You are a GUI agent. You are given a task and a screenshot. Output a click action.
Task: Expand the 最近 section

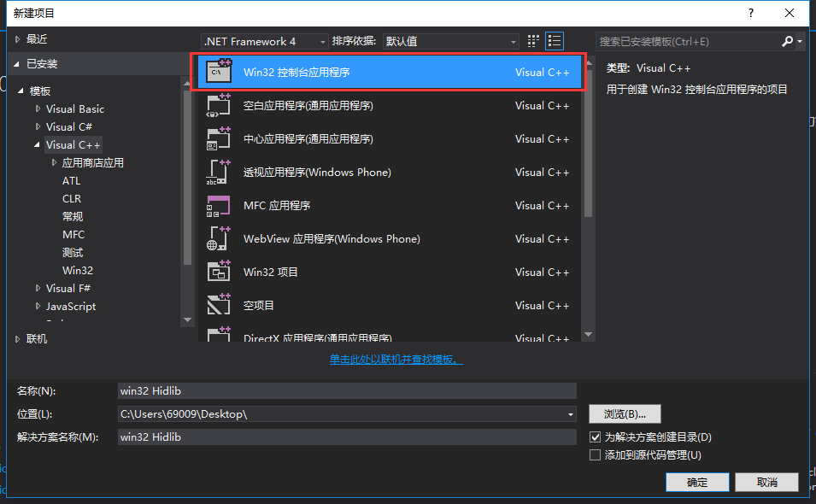[x=18, y=39]
